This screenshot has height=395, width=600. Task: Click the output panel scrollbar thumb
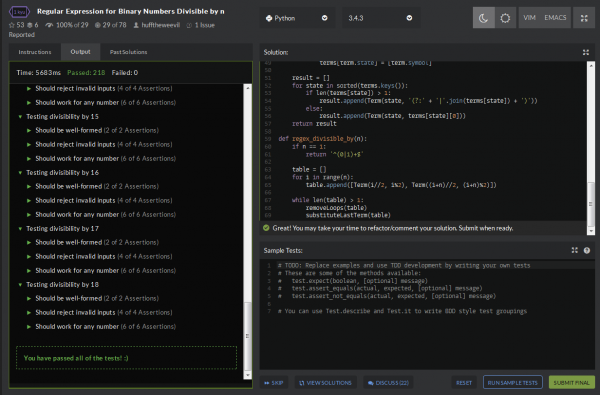tap(248, 337)
